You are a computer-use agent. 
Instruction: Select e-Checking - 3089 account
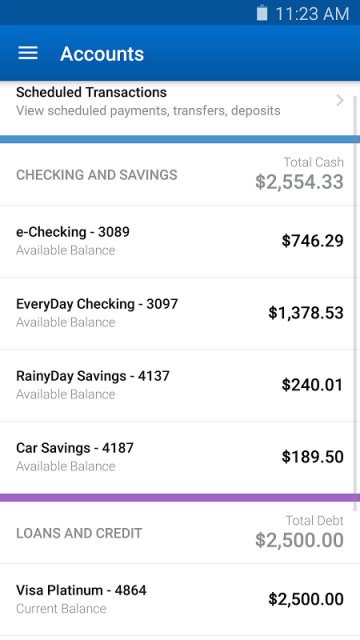tap(178, 241)
